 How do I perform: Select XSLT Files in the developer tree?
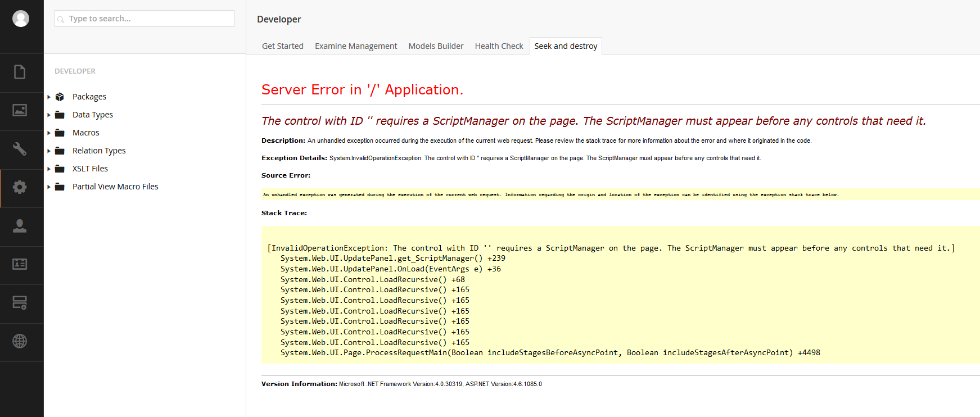pos(90,169)
